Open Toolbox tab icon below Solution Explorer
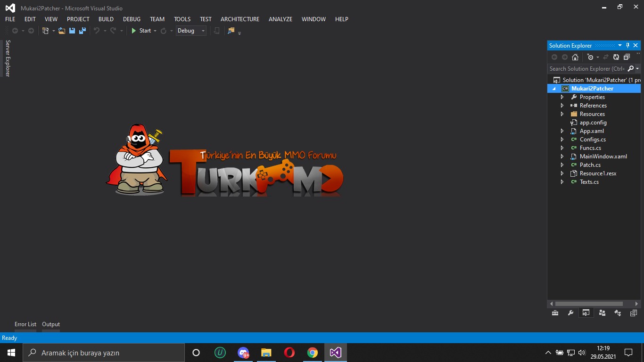 coord(555,313)
